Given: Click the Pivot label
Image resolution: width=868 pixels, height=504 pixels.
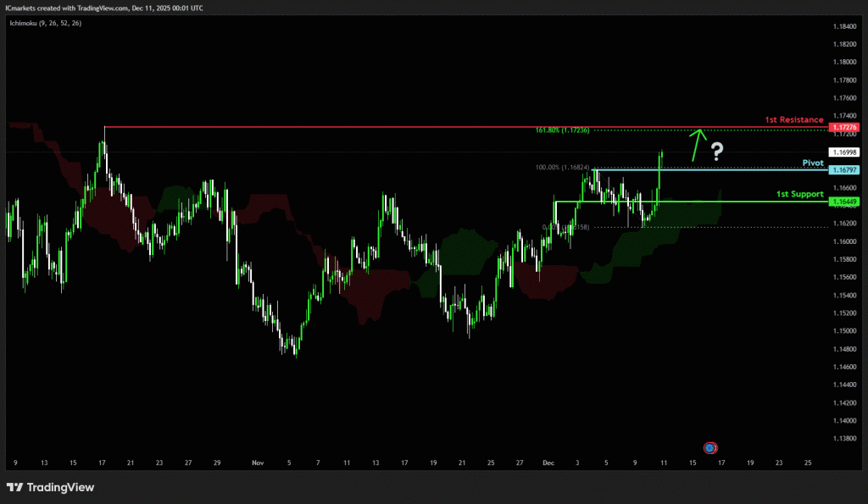Looking at the screenshot, I should tap(812, 162).
